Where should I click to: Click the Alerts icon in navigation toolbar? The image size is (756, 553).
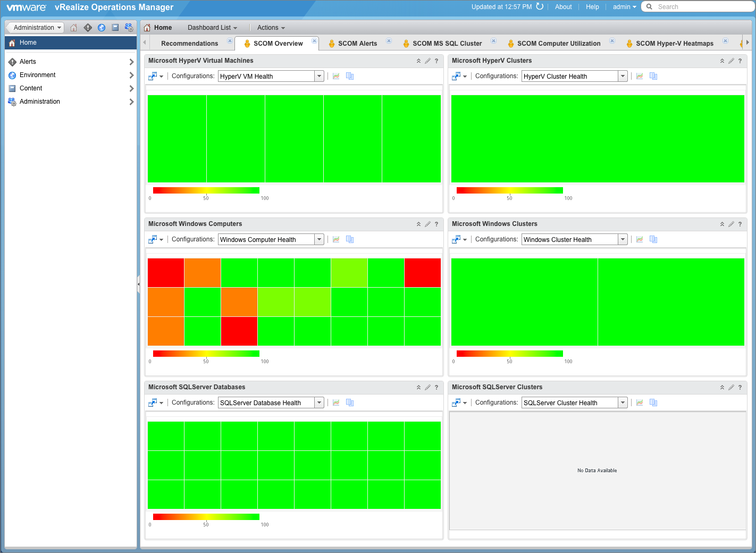[88, 28]
